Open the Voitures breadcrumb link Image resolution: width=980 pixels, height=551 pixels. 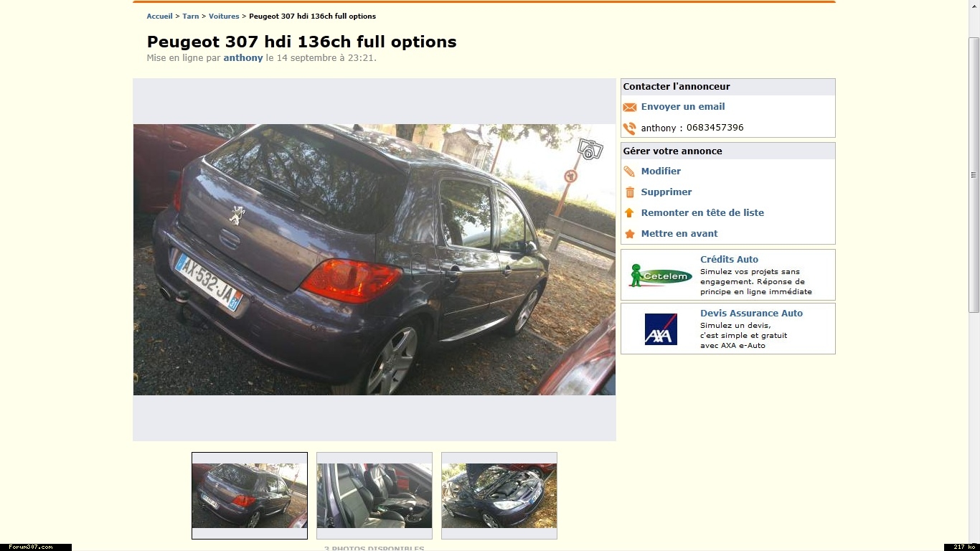point(224,16)
